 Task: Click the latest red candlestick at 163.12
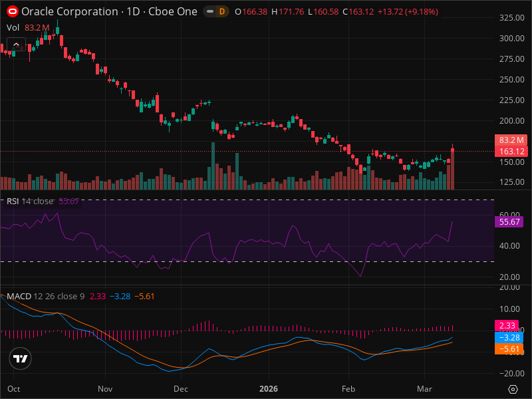click(453, 150)
